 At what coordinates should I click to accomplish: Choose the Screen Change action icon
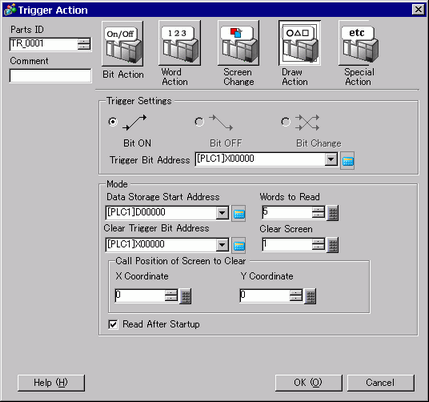(238, 43)
